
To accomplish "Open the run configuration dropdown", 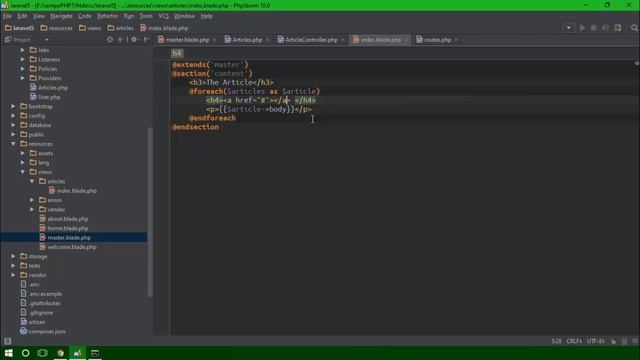I will [568, 28].
